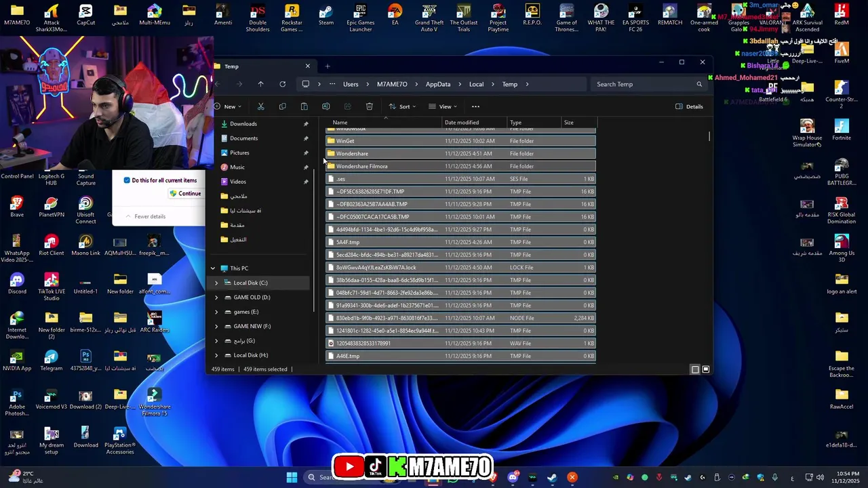This screenshot has width=868, height=488.
Task: Click AppData in the address breadcrumb
Action: coord(438,84)
